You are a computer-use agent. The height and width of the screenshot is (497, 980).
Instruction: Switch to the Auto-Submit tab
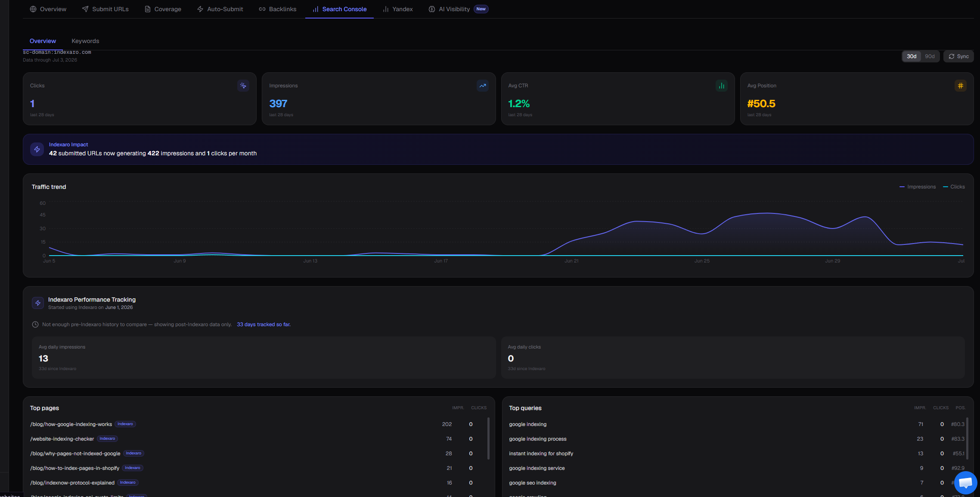click(220, 9)
